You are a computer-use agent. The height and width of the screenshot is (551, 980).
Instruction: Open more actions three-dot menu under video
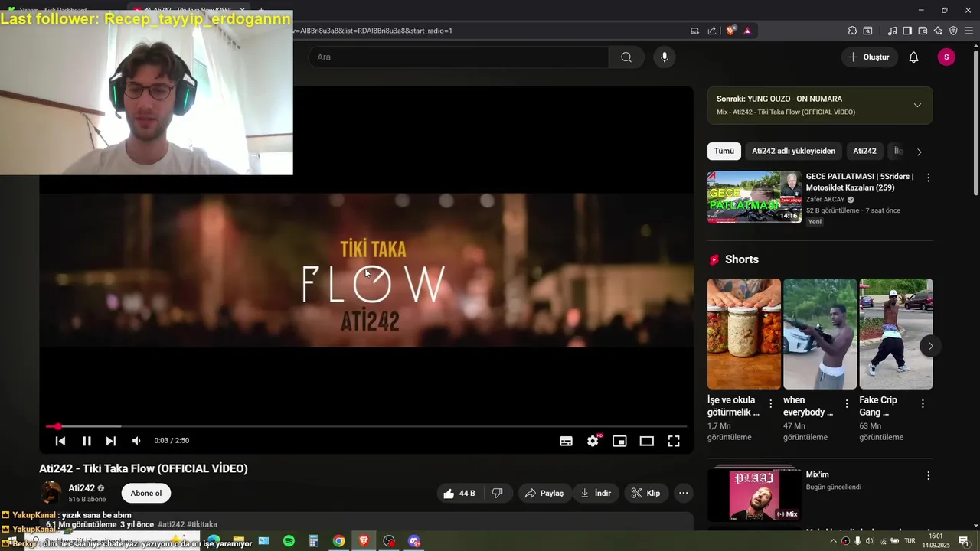click(684, 494)
